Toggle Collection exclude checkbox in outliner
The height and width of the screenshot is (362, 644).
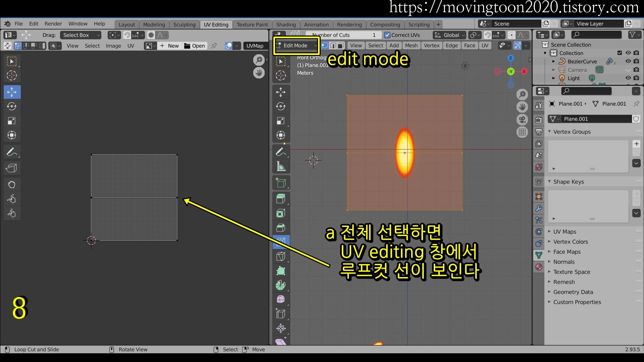(620, 53)
